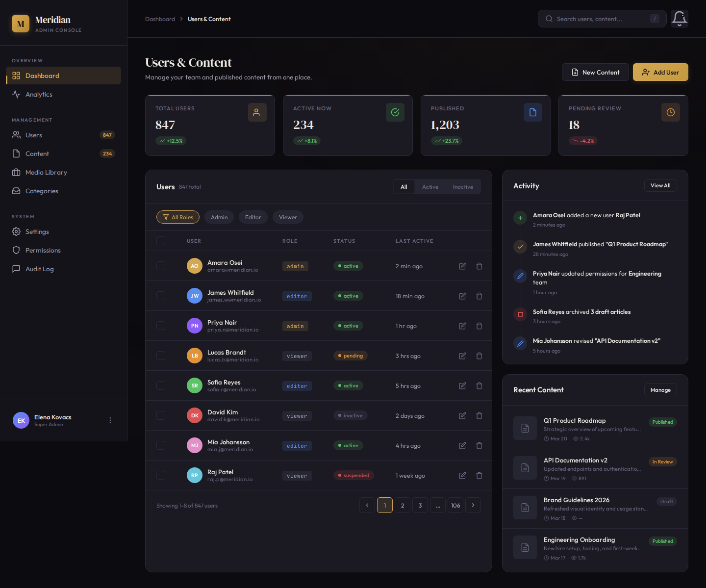
Task: Check the row for Raj Patel
Action: (160, 475)
